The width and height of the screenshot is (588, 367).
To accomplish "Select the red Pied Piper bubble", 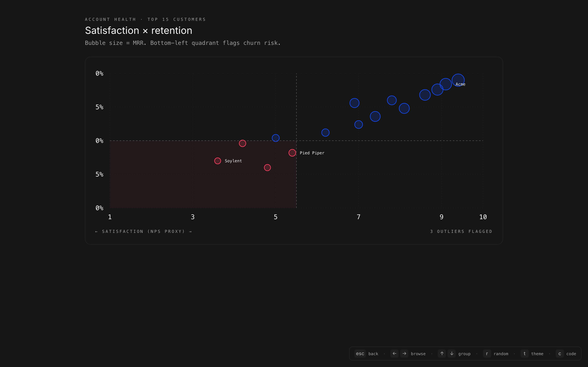I will (x=292, y=153).
